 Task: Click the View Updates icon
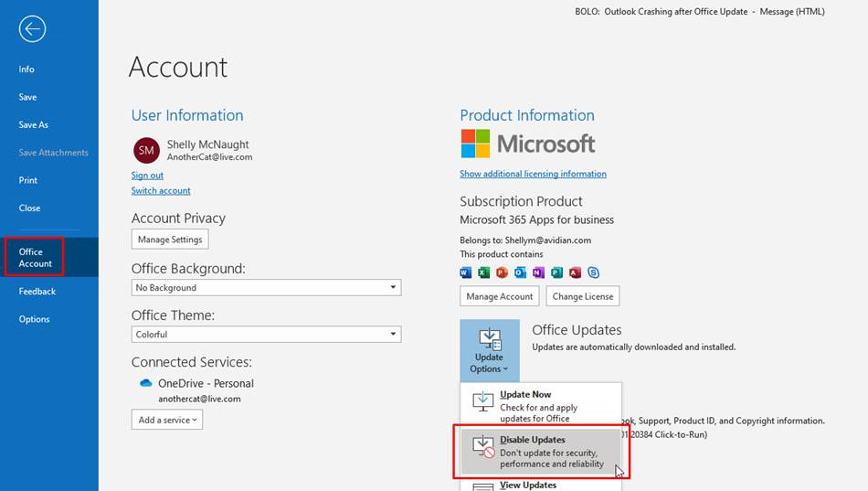click(x=482, y=486)
